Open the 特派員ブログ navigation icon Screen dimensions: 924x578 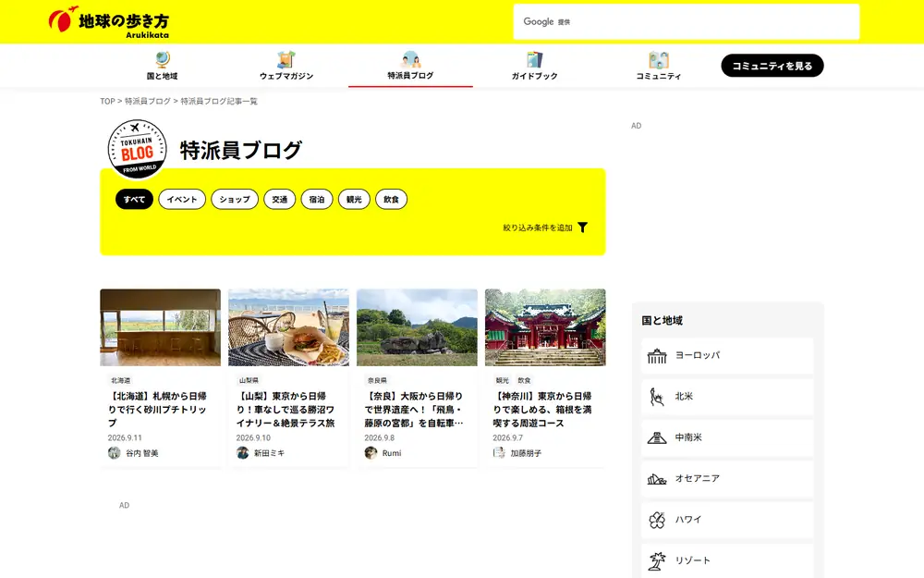411,59
